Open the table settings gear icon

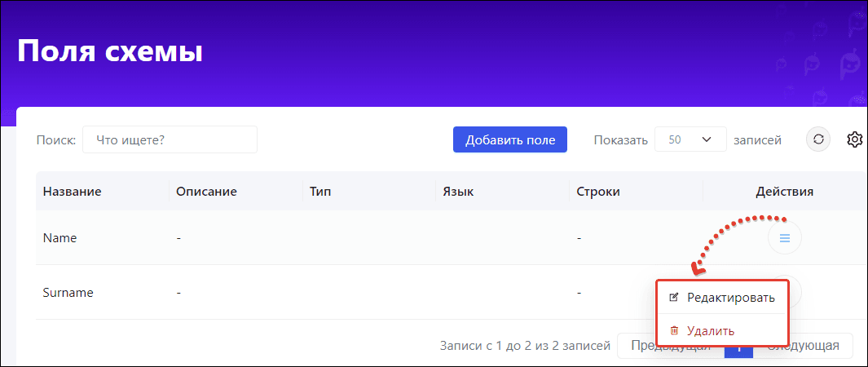tap(855, 139)
